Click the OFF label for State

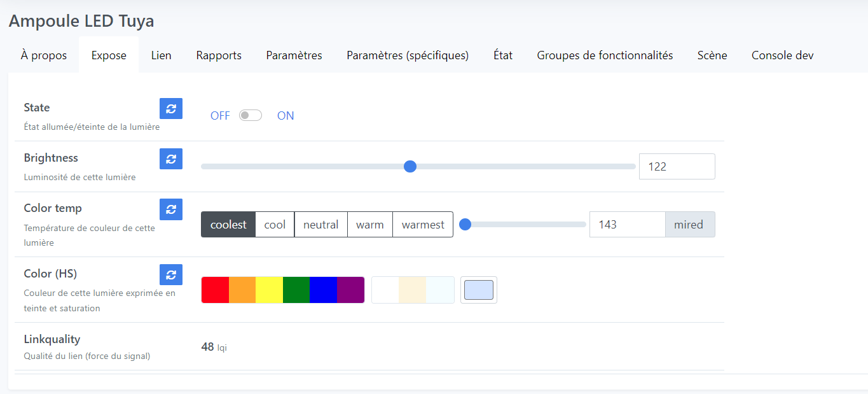coord(220,116)
